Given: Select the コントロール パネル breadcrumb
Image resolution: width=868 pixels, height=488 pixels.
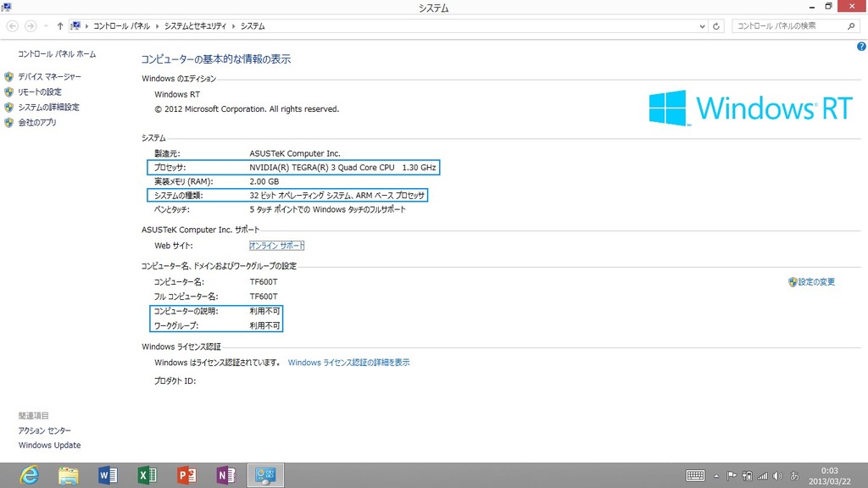Looking at the screenshot, I should pyautogui.click(x=121, y=26).
